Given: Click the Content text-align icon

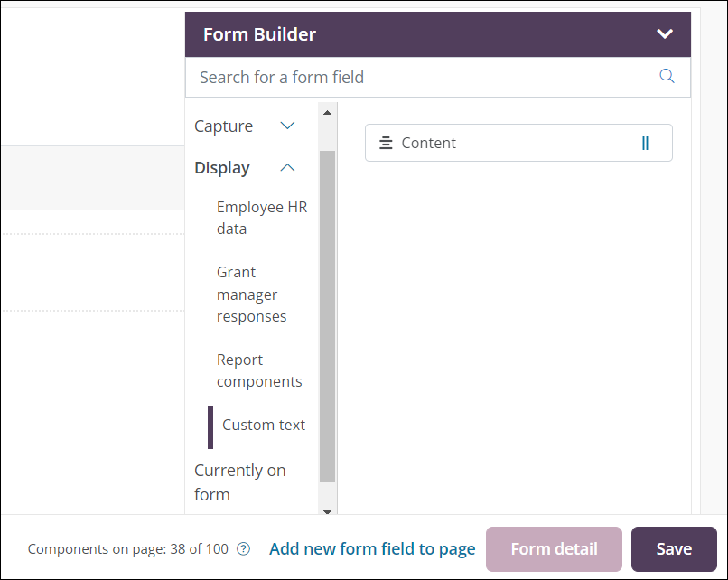Looking at the screenshot, I should click(x=386, y=143).
